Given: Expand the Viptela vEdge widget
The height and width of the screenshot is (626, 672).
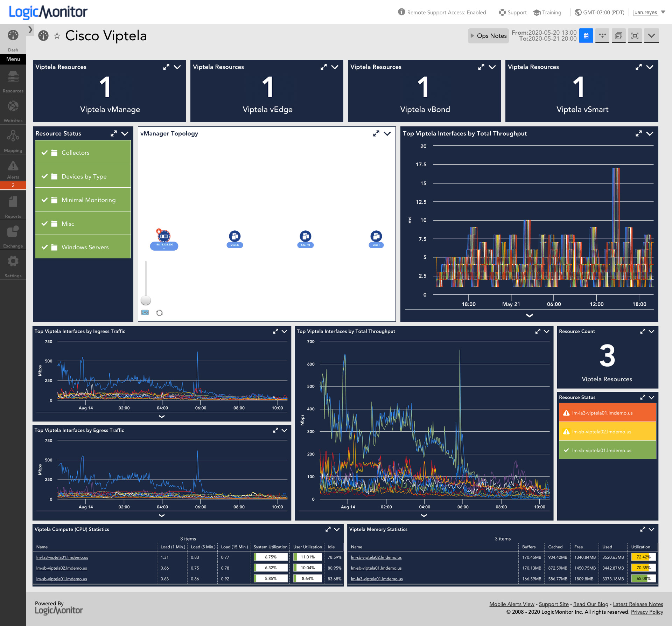Looking at the screenshot, I should [324, 67].
